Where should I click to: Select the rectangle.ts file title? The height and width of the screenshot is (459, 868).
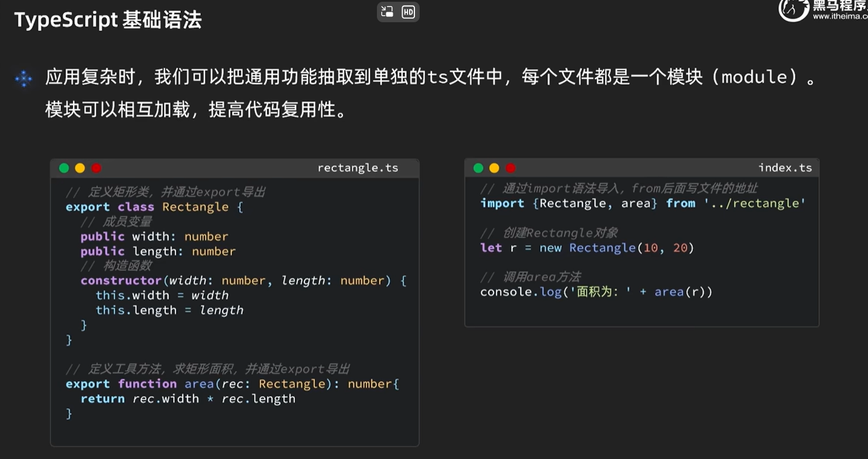click(358, 168)
